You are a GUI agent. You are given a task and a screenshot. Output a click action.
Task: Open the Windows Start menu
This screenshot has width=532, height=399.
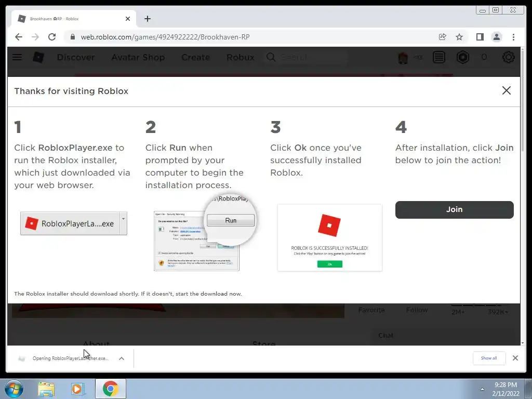pyautogui.click(x=14, y=389)
